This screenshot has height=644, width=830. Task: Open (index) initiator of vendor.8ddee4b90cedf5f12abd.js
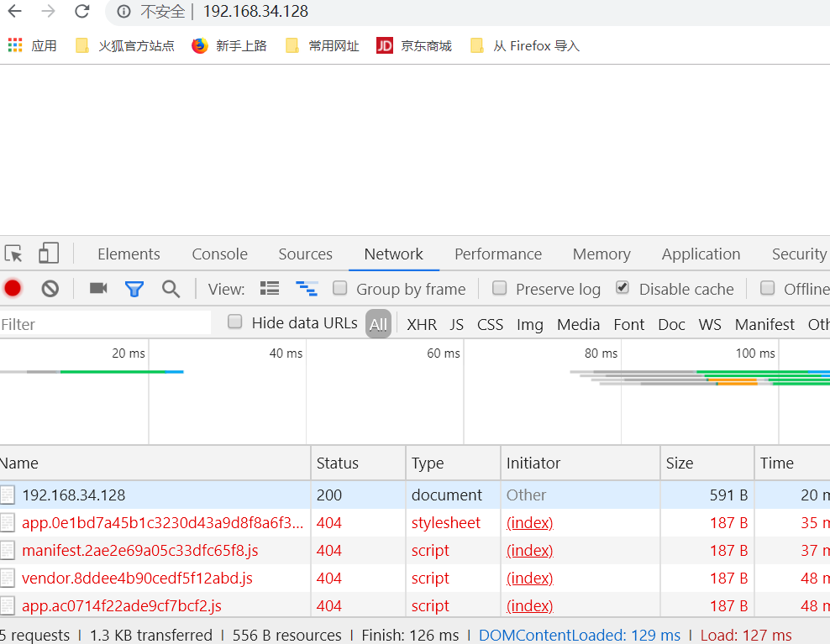(x=530, y=578)
